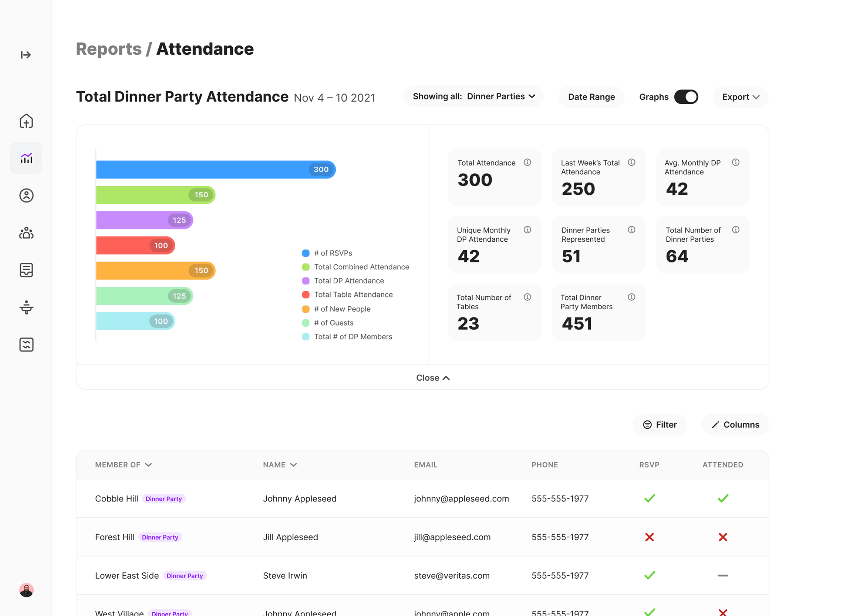Image resolution: width=867 pixels, height=616 pixels.
Task: Toggle the Graphs switch off
Action: (x=686, y=97)
